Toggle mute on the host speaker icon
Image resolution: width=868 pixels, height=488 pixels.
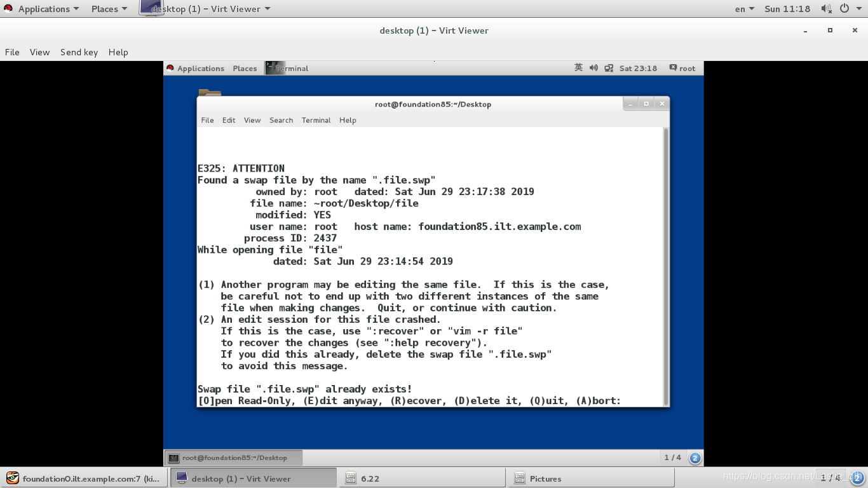(x=827, y=8)
